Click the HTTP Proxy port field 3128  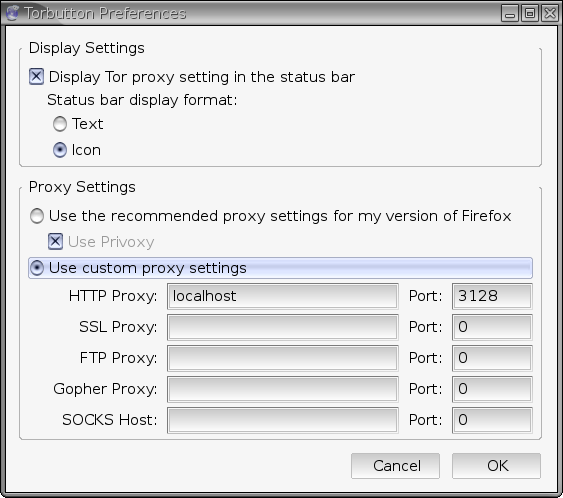pyautogui.click(x=492, y=296)
